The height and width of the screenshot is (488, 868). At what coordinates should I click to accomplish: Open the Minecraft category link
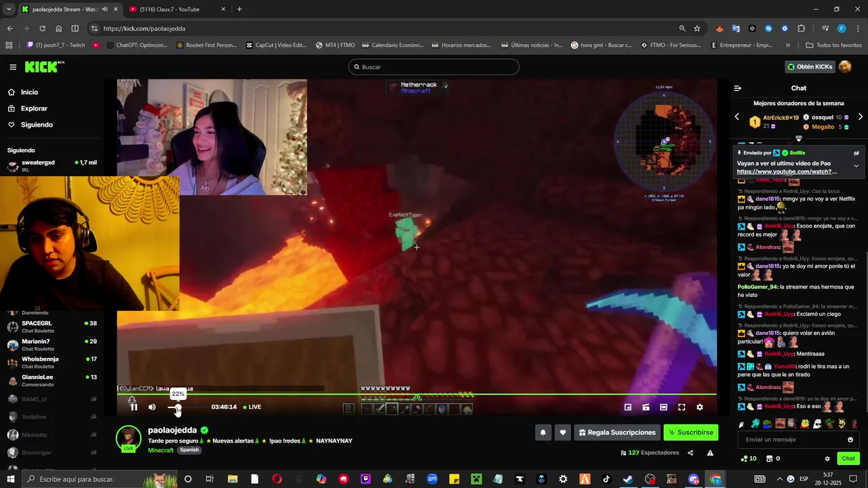point(161,450)
